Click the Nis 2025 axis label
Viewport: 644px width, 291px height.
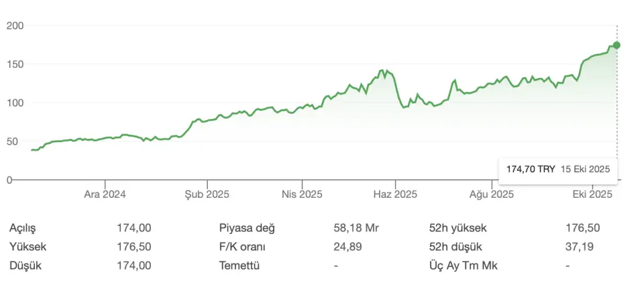tap(302, 194)
